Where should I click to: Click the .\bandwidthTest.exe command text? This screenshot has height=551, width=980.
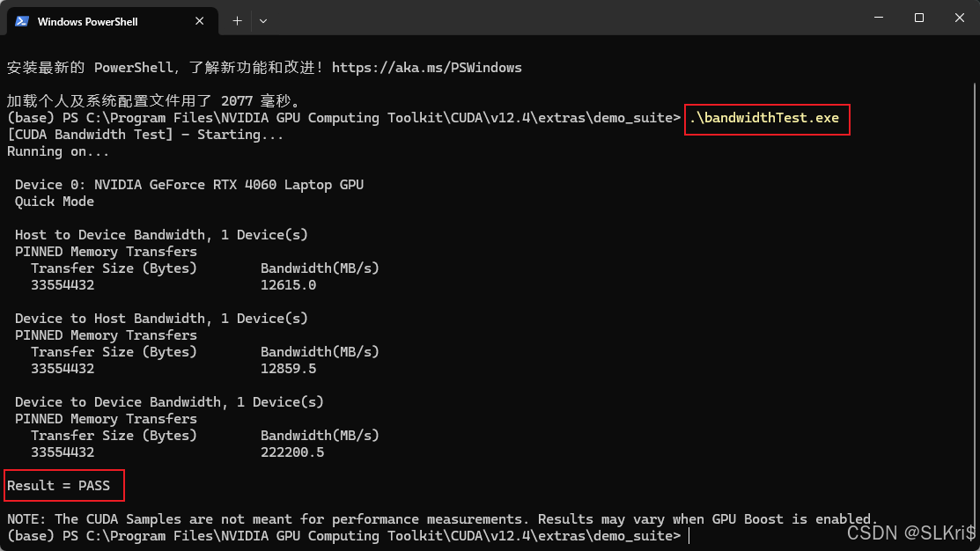point(764,118)
